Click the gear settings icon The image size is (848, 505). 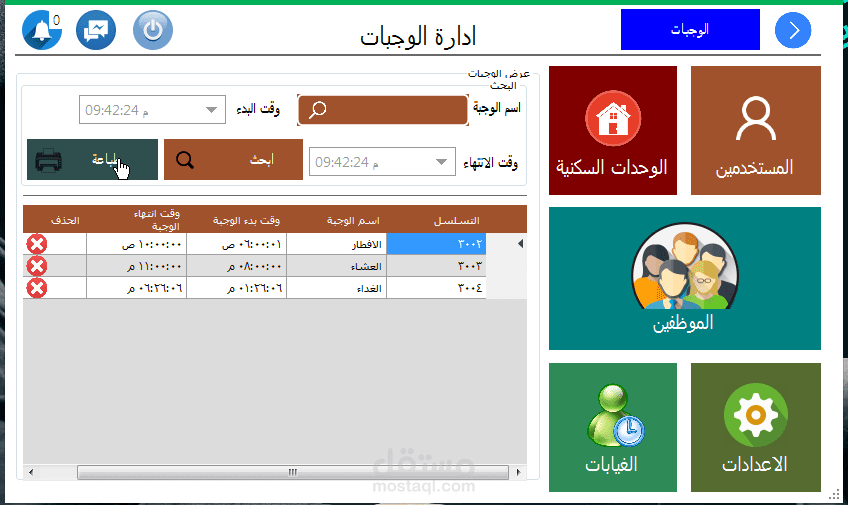coord(756,415)
